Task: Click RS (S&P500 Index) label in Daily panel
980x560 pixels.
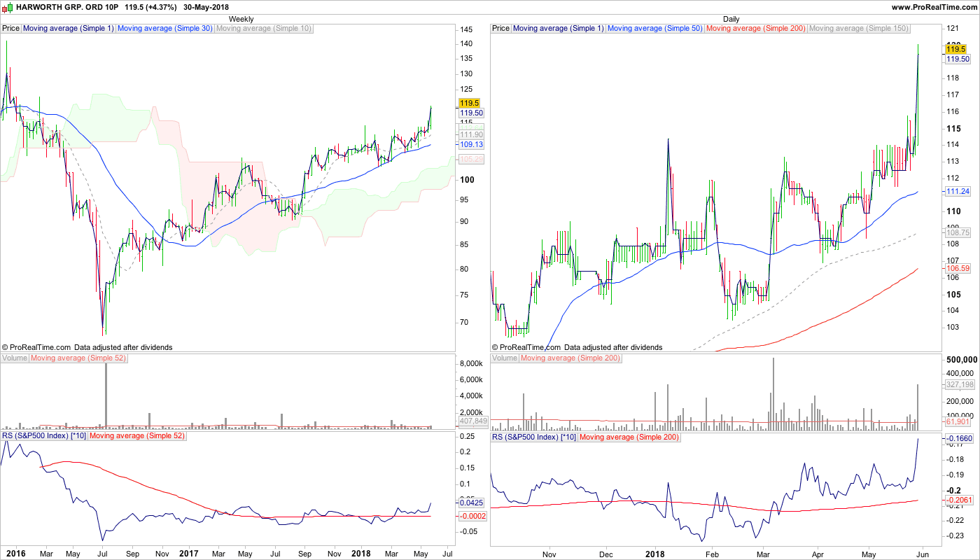Action: click(535, 436)
